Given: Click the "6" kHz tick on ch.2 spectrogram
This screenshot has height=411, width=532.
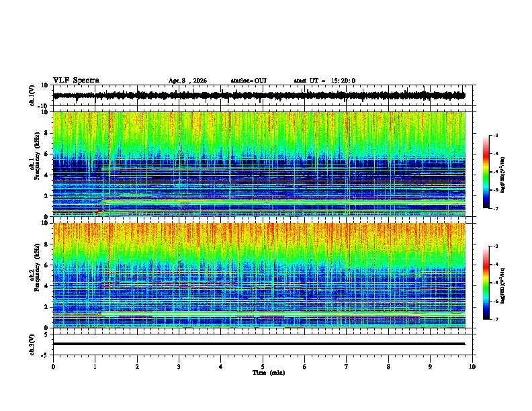Looking at the screenshot, I should 46,265.
